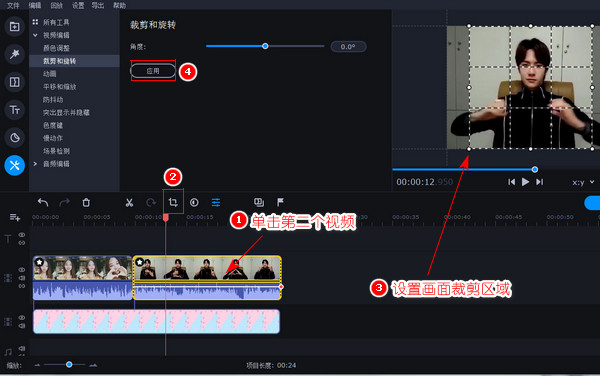The width and height of the screenshot is (600, 376).
Task: Open the Import media tab in sidebar
Action: click(x=15, y=26)
